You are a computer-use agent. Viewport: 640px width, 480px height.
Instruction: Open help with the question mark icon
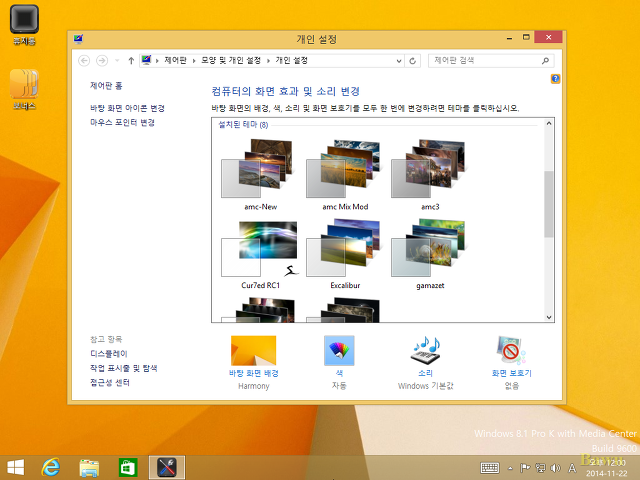tap(555, 78)
